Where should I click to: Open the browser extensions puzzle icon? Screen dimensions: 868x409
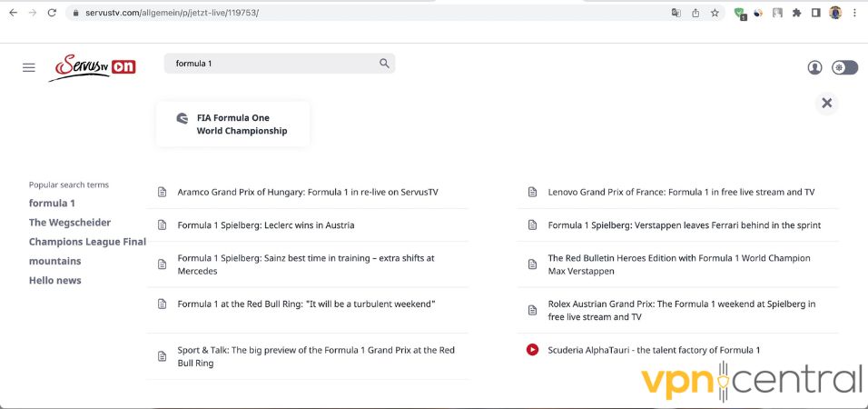pyautogui.click(x=796, y=13)
